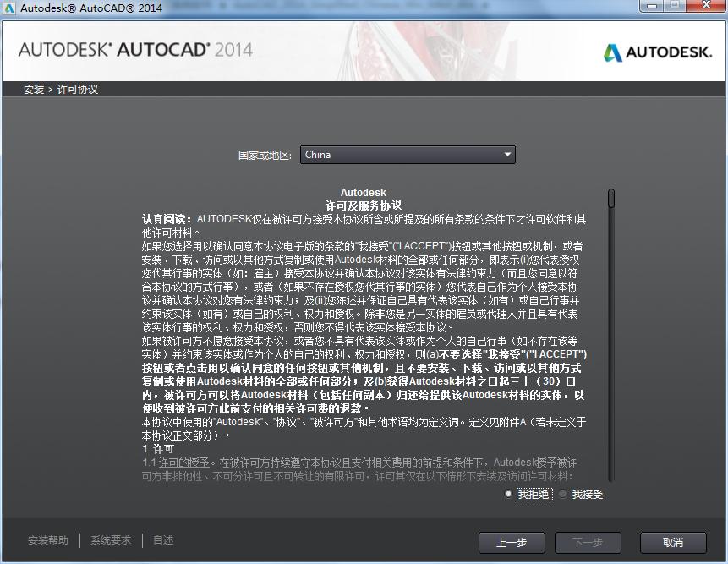Select China in the country combo box
Screen dimensions: 728x564
tap(398, 155)
